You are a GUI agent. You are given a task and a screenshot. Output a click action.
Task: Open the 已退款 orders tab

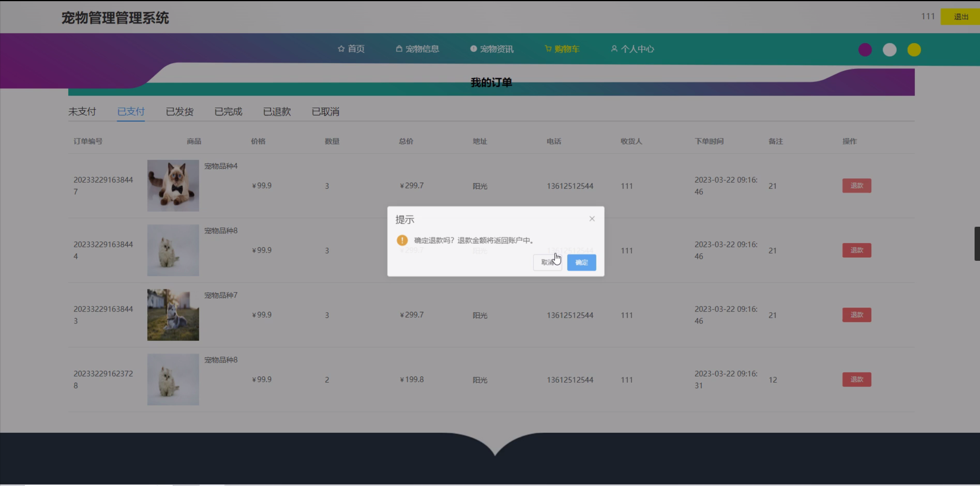point(277,112)
